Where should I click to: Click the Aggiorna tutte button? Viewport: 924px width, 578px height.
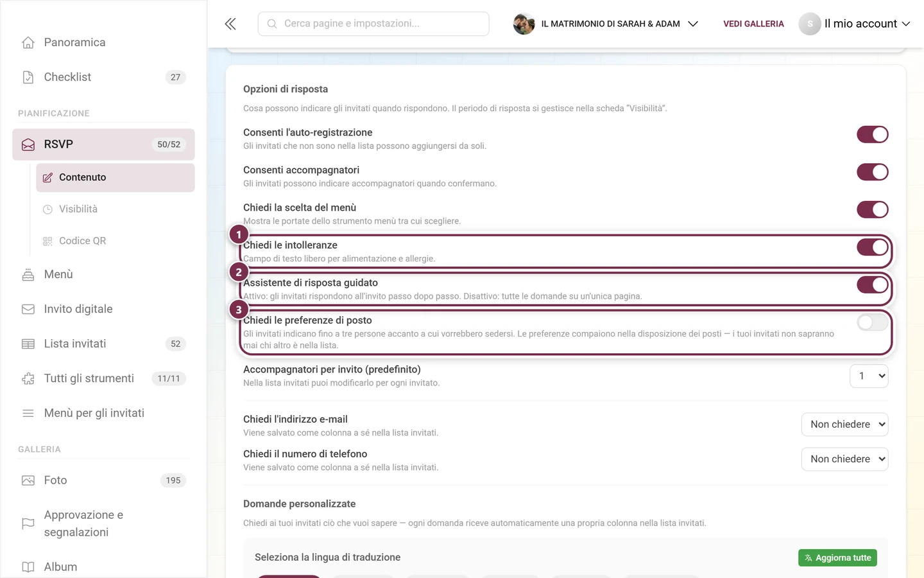click(837, 558)
